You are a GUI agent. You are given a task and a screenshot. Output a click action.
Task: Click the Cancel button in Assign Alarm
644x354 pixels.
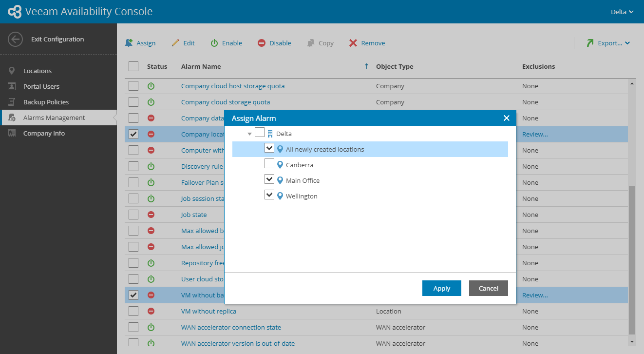(489, 288)
